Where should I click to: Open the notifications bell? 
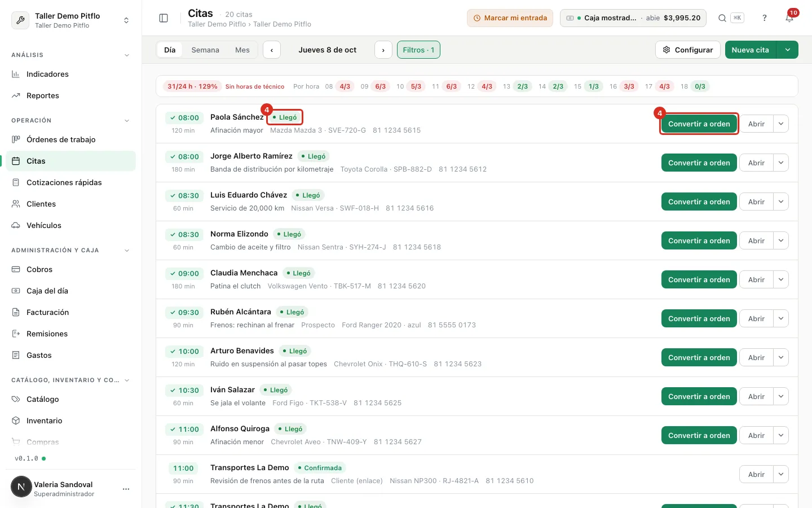789,18
